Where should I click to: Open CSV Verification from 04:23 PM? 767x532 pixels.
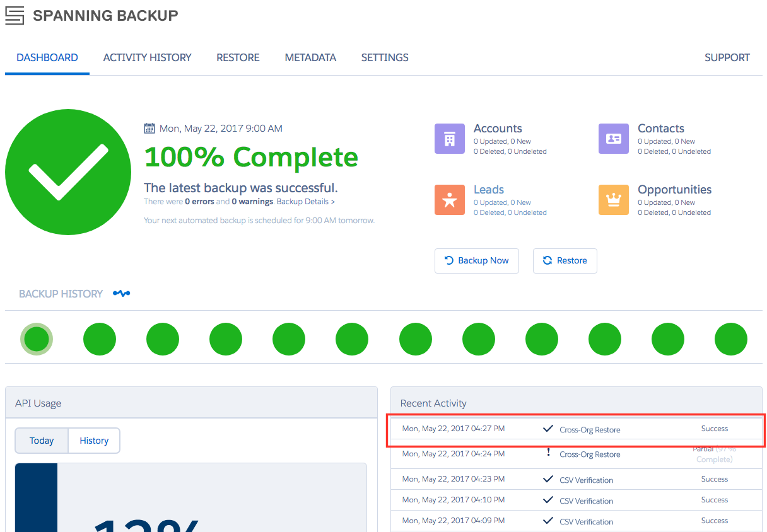pyautogui.click(x=586, y=480)
